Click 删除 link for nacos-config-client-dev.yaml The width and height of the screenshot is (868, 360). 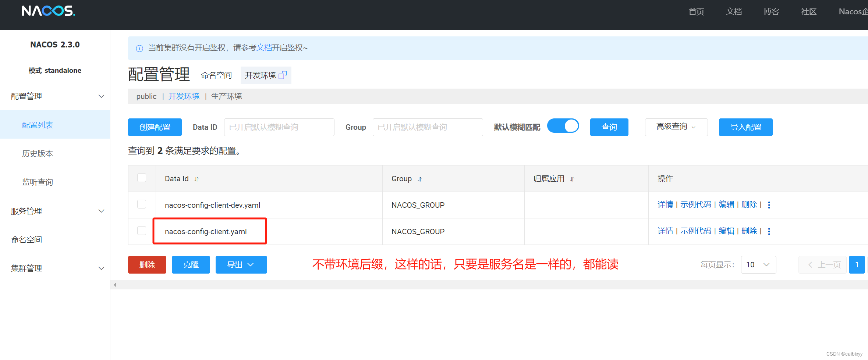pyautogui.click(x=749, y=204)
